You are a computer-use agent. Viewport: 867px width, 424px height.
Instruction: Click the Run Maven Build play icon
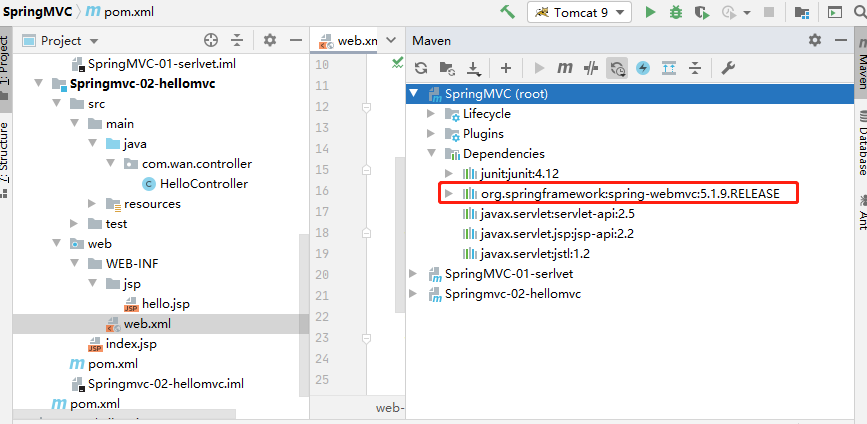540,68
